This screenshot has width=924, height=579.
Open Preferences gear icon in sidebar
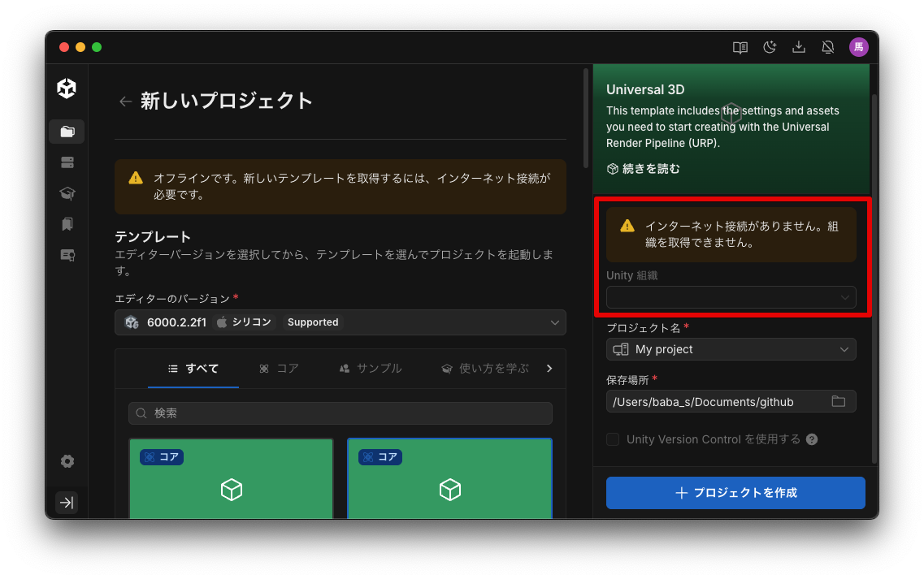tap(67, 461)
